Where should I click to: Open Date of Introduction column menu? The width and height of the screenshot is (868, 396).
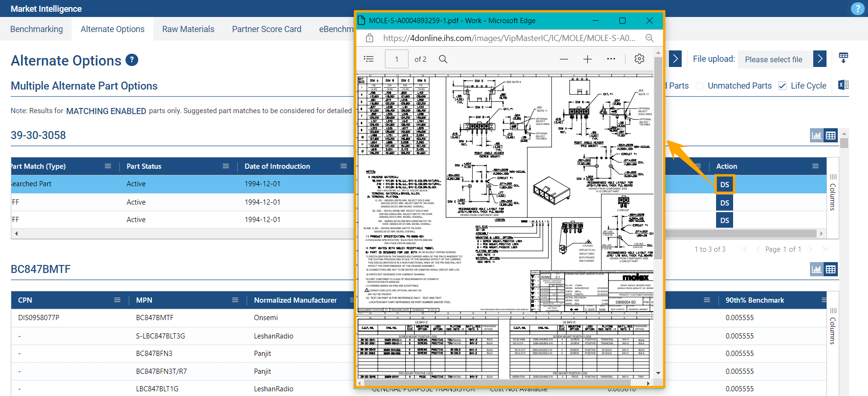(x=344, y=166)
